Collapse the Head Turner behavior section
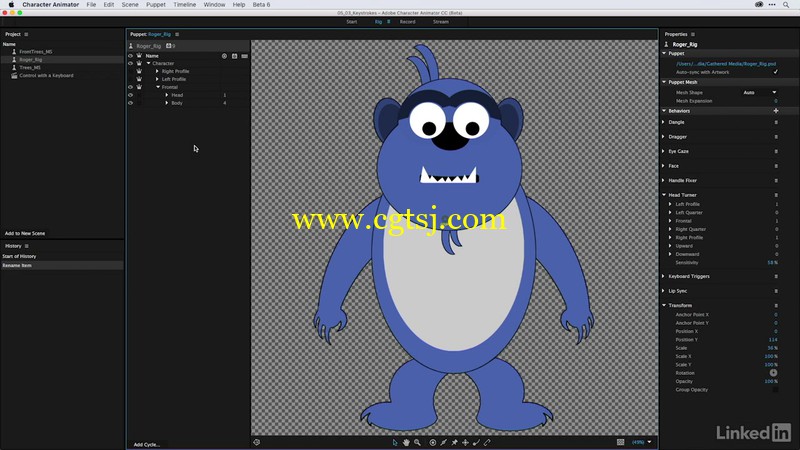 [x=664, y=195]
